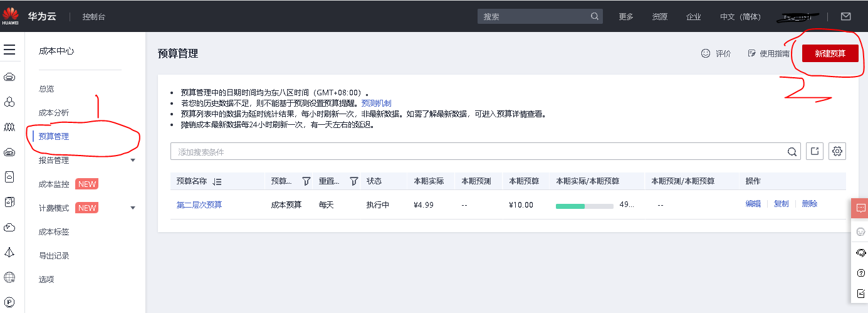Viewport: 868px width, 313px height.
Task: Click 复制 for 第二层次预算
Action: 782,204
